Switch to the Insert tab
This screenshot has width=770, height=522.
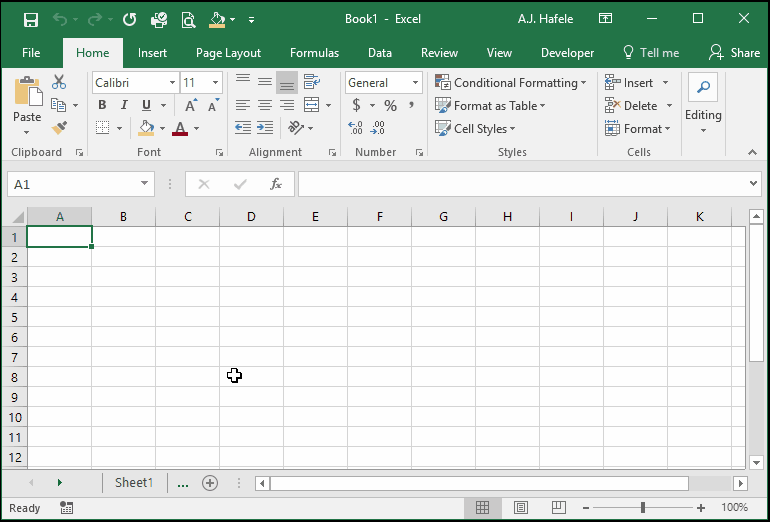coord(152,53)
